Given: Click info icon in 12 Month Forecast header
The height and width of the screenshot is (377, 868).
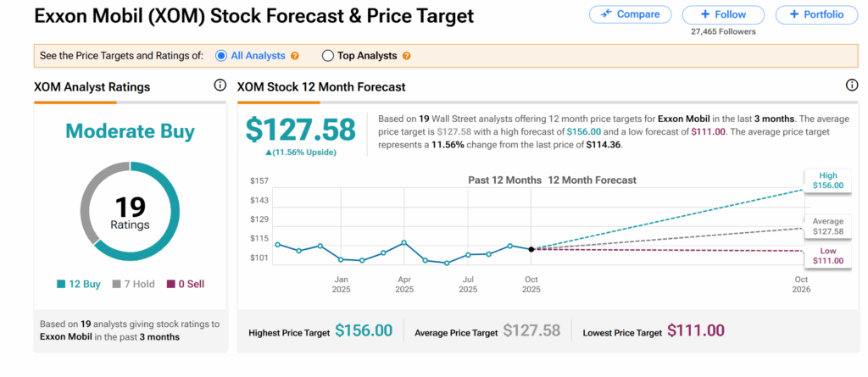Looking at the screenshot, I should 851,86.
